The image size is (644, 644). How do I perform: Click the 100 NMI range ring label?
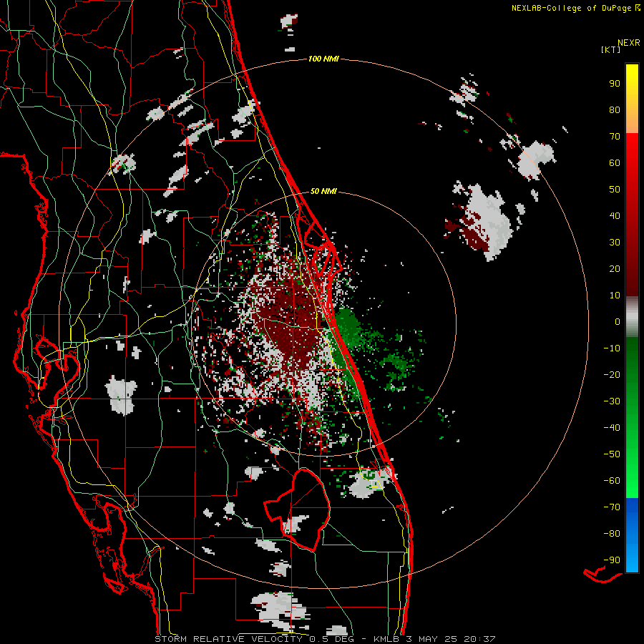(x=323, y=59)
